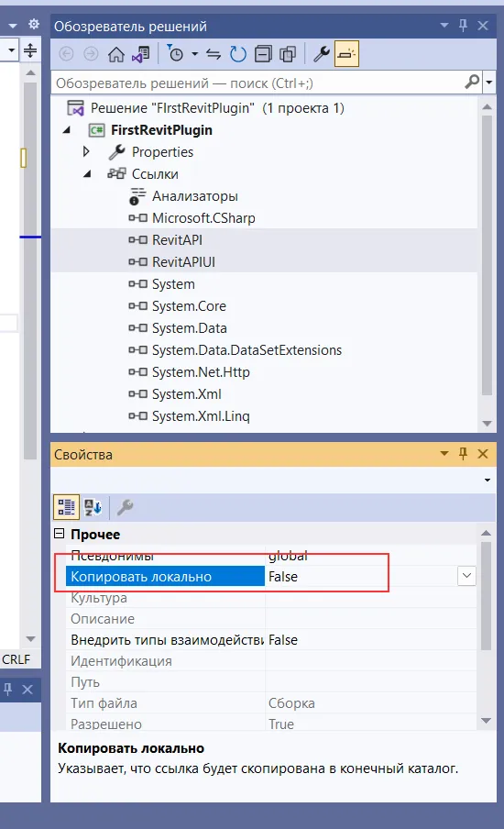The image size is (504, 829).
Task: Click the Show All Files icon
Action: tap(288, 54)
